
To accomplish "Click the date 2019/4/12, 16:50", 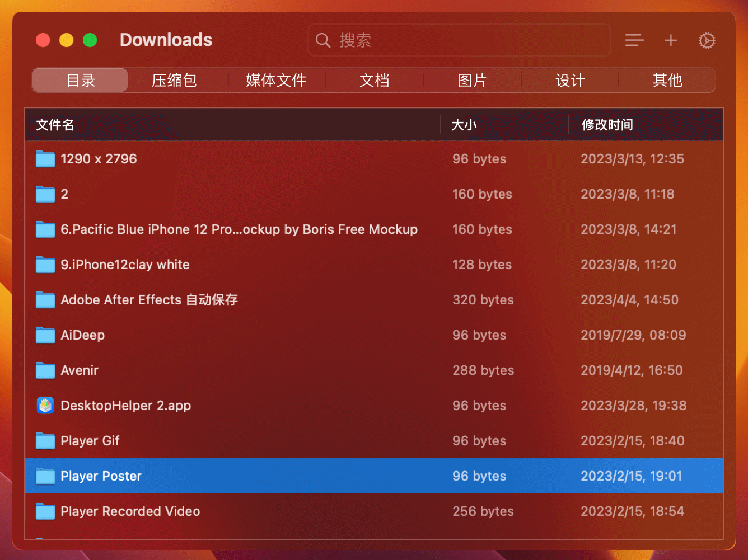I will 632,370.
